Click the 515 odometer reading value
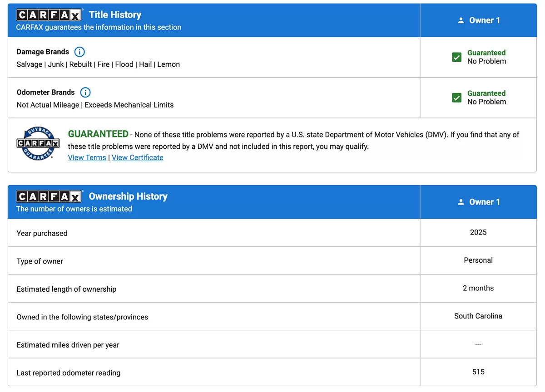Viewport: 545px width, 392px height. (478, 372)
